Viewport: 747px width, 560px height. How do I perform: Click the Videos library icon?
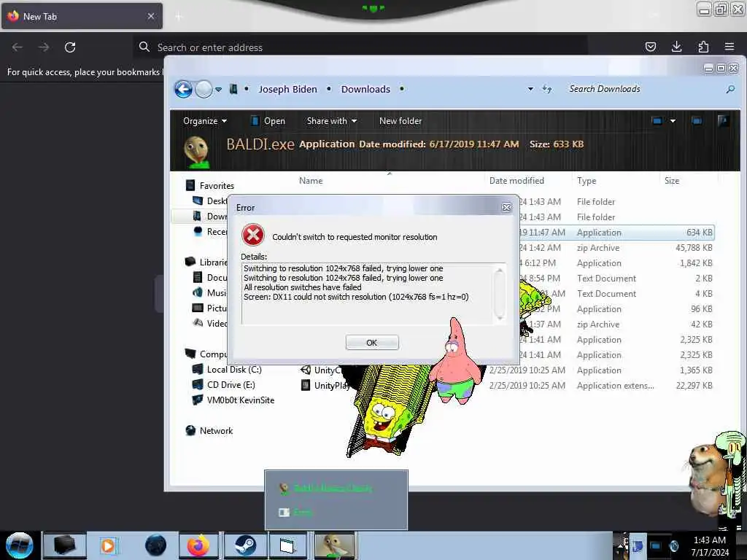coord(198,323)
